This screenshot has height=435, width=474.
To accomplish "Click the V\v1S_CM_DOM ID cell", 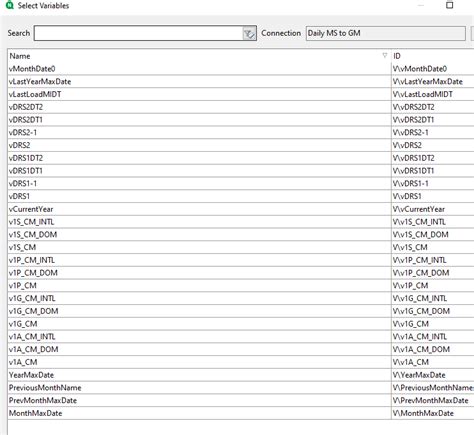I will (433, 235).
